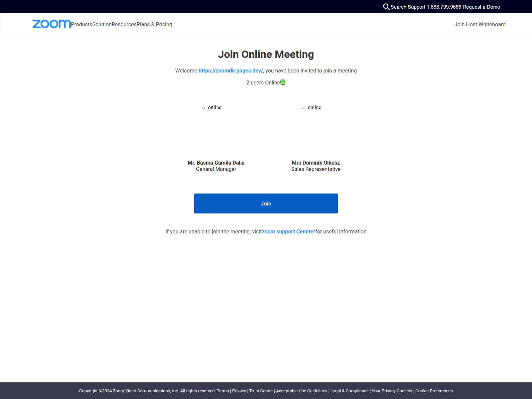Open the Trust Center footer link
532x399 pixels.
pyautogui.click(x=261, y=391)
